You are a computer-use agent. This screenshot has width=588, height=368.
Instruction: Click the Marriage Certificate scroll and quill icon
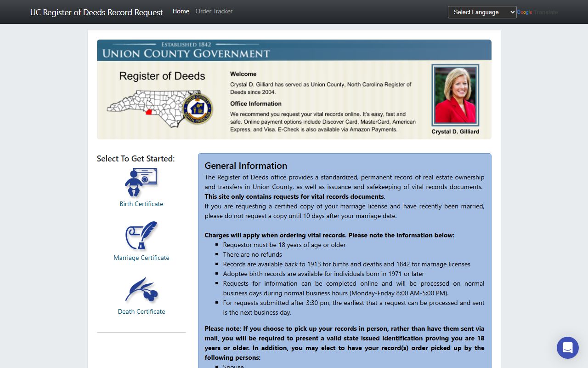tap(141, 236)
